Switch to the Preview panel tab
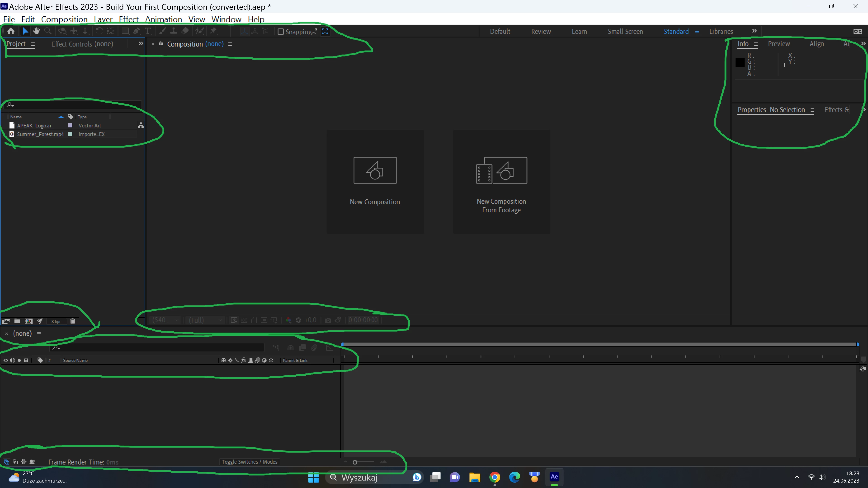The image size is (868, 488). (x=778, y=44)
